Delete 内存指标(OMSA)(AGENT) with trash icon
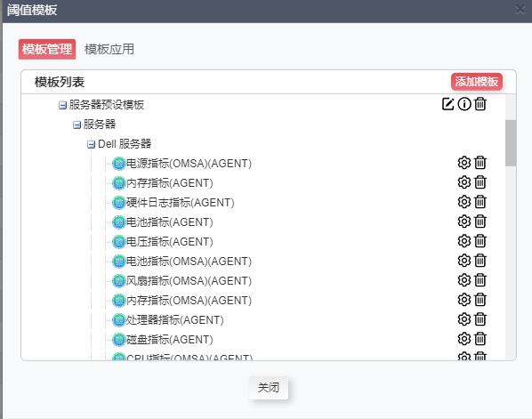 point(480,300)
